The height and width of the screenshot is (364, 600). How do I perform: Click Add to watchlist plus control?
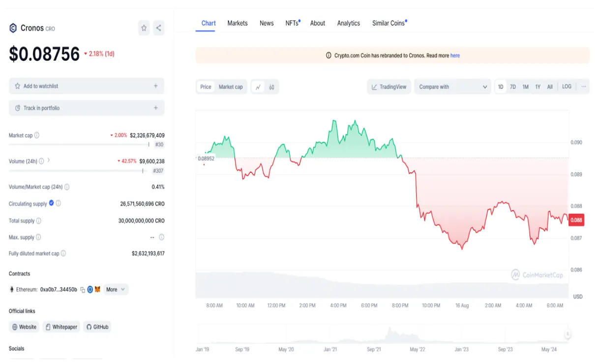tap(156, 86)
